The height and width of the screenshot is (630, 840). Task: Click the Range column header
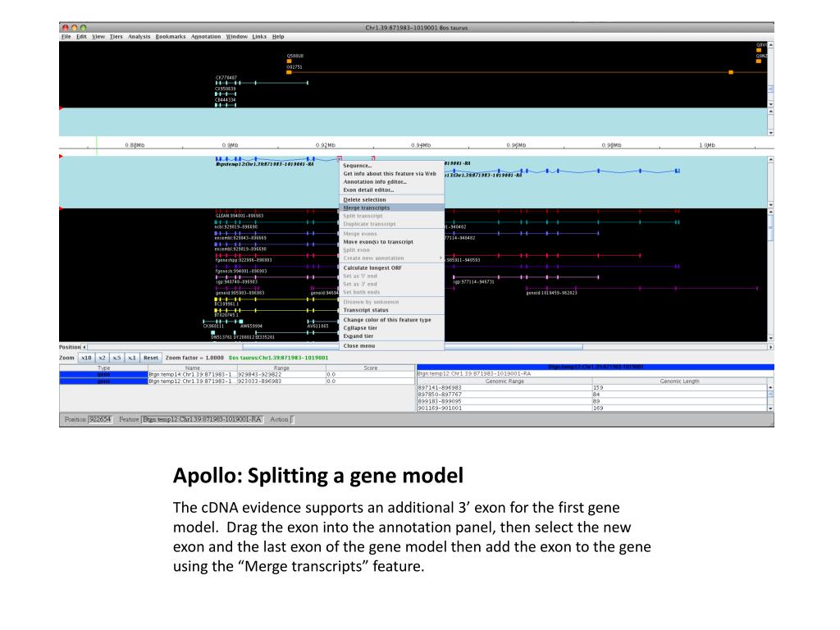coord(281,368)
